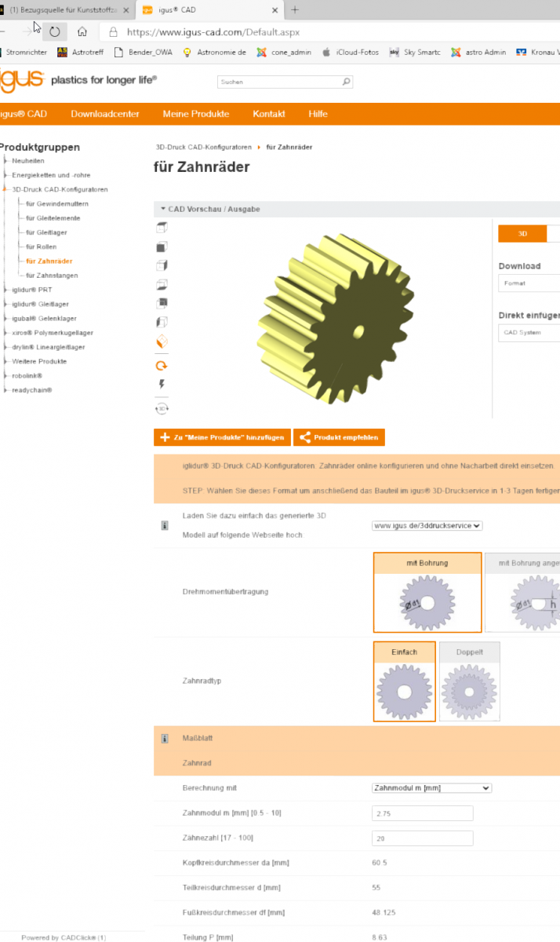Open the astro Admin bookmark
This screenshot has height=942, width=560.
coord(478,53)
